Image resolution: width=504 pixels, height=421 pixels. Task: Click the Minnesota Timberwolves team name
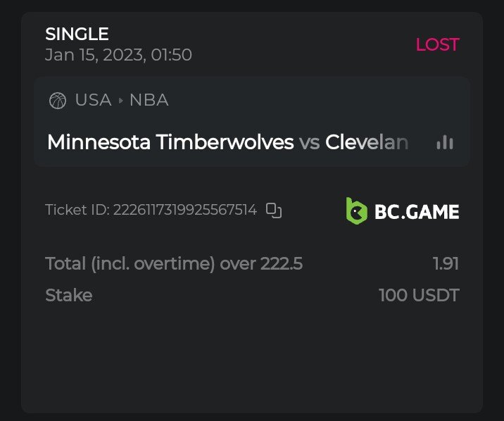point(170,142)
